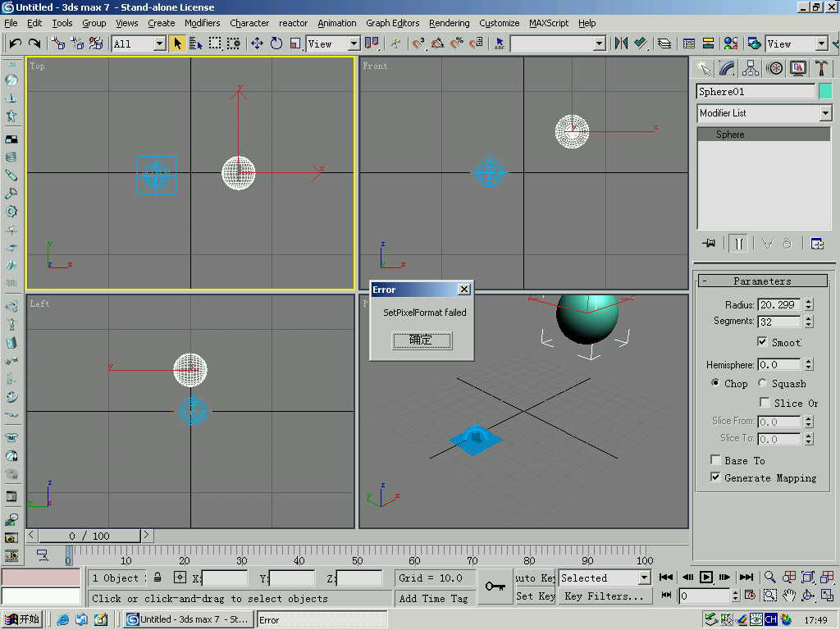
Task: Click the Add Time Tag field
Action: pyautogui.click(x=433, y=598)
